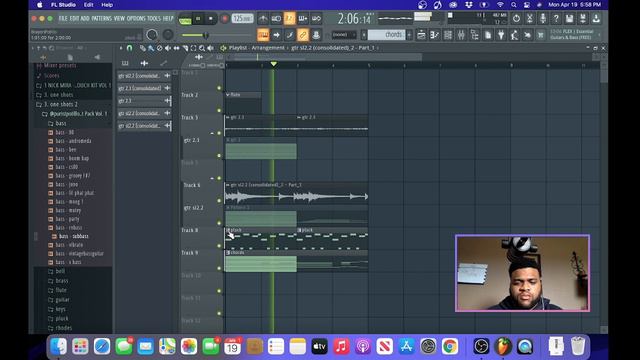640x360 pixels.
Task: Select 'gtr 2.1' clip in picker panel
Action: tap(144, 100)
